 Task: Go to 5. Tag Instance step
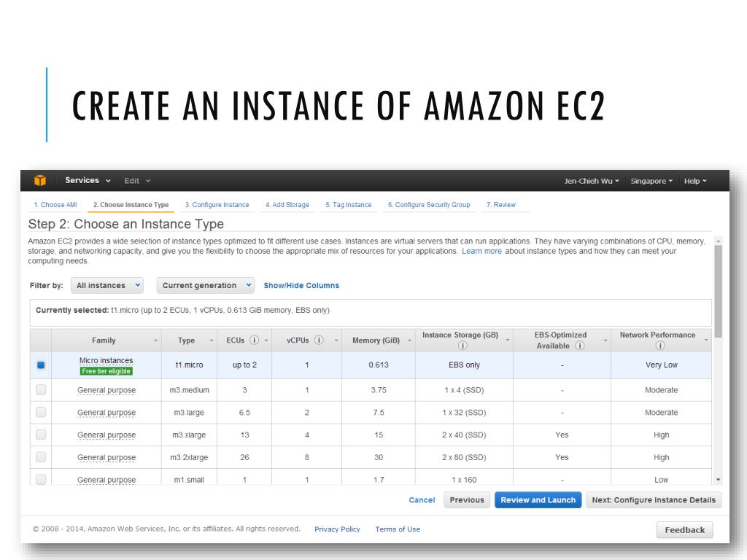348,205
